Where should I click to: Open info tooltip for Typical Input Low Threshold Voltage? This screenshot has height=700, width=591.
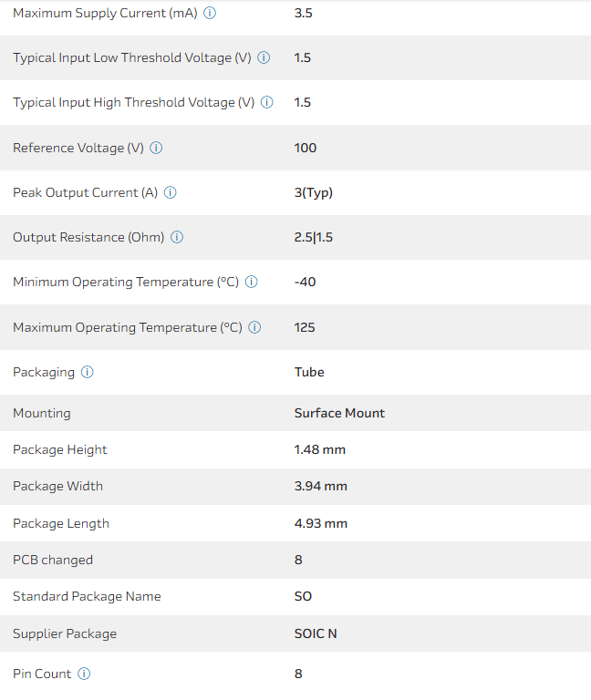tap(264, 58)
